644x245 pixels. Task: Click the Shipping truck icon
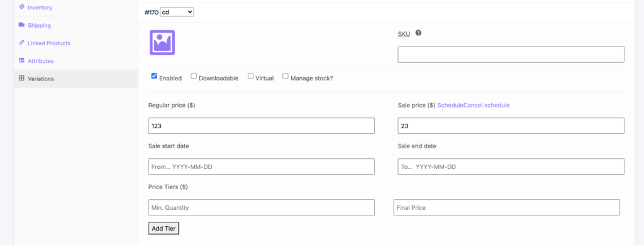[21, 24]
